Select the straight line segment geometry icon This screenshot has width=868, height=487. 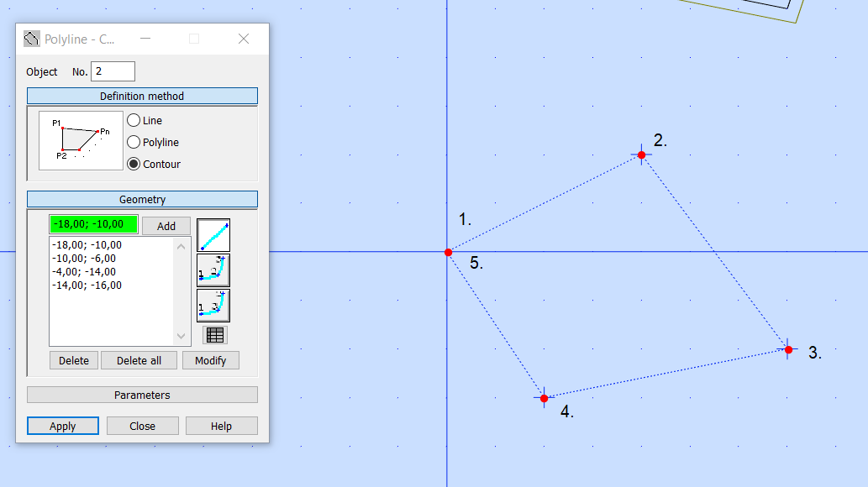point(213,235)
